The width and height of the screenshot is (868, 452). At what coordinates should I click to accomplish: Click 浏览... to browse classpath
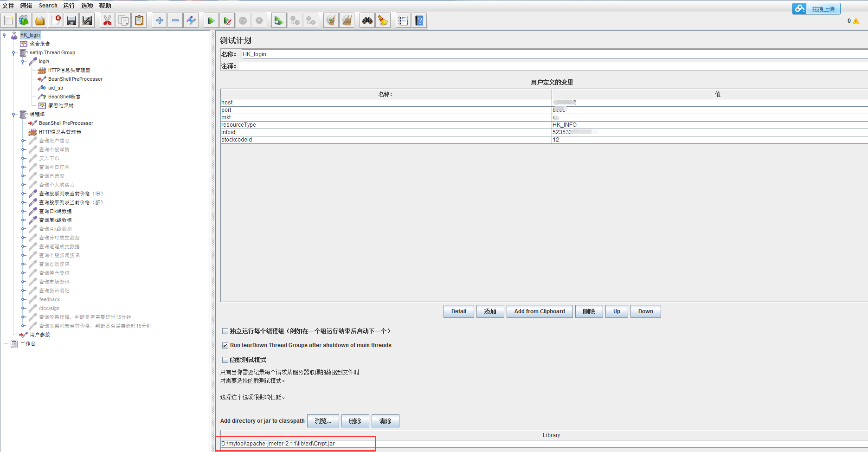pos(323,421)
